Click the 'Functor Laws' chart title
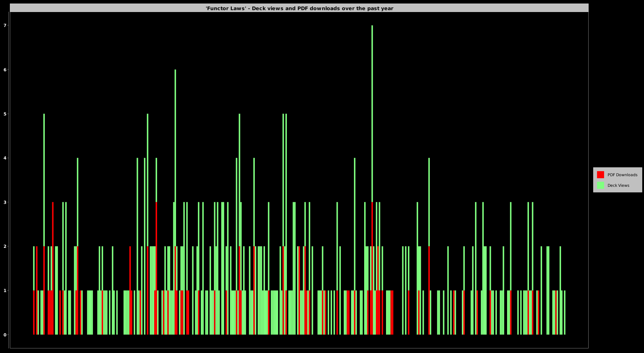Viewport: 644px width, 353px height. point(299,8)
